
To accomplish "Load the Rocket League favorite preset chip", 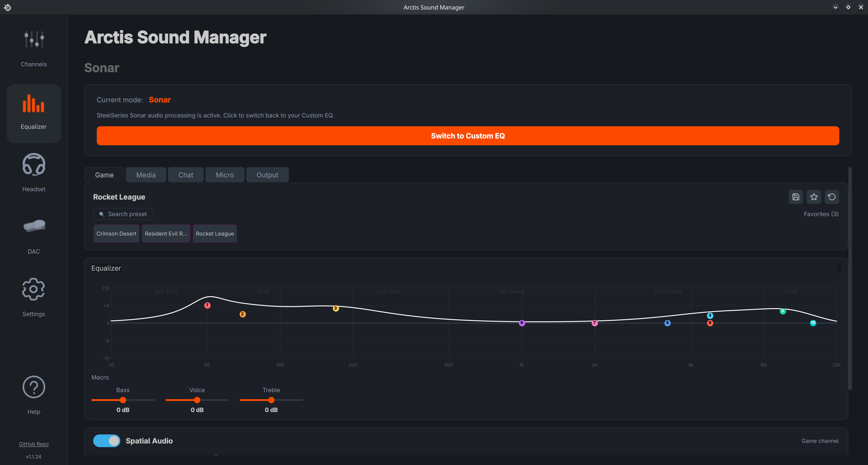I will pos(215,234).
